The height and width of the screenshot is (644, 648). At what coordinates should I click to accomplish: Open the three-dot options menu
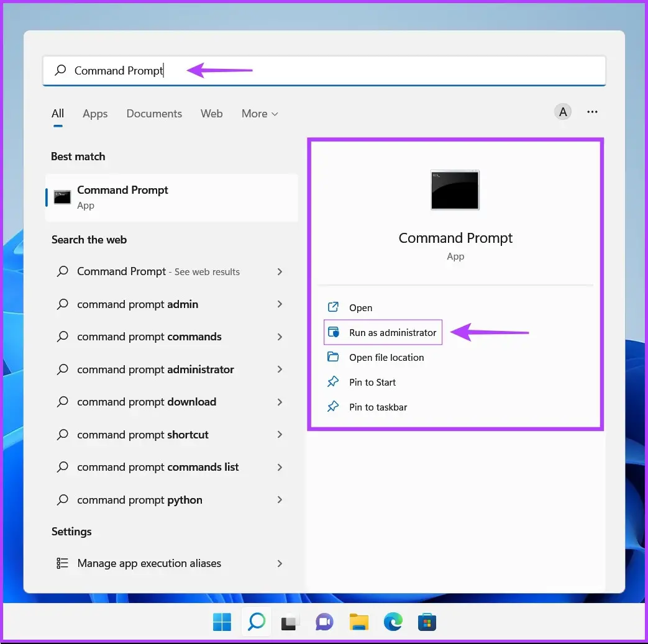[x=592, y=112]
